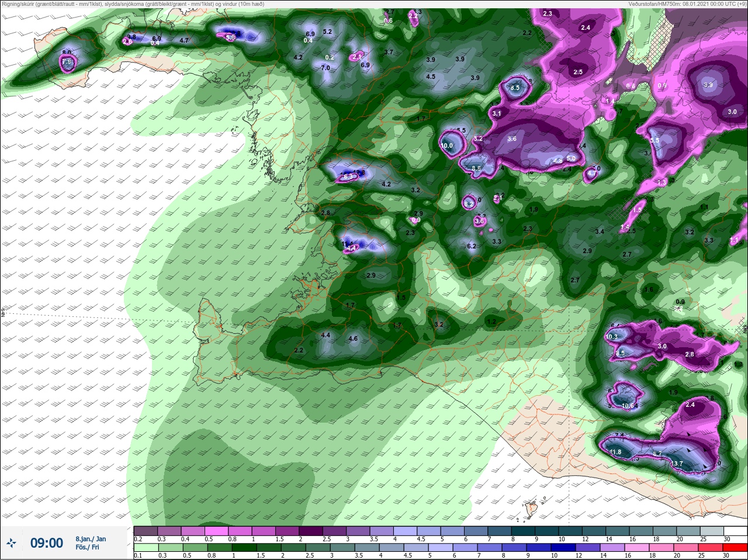Pick the palest green first swatch of rain legend

[x=146, y=548]
